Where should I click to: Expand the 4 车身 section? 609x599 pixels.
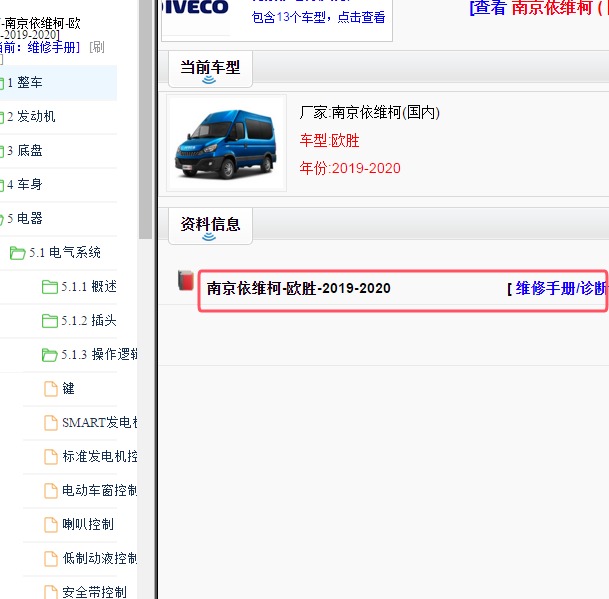pyautogui.click(x=24, y=184)
